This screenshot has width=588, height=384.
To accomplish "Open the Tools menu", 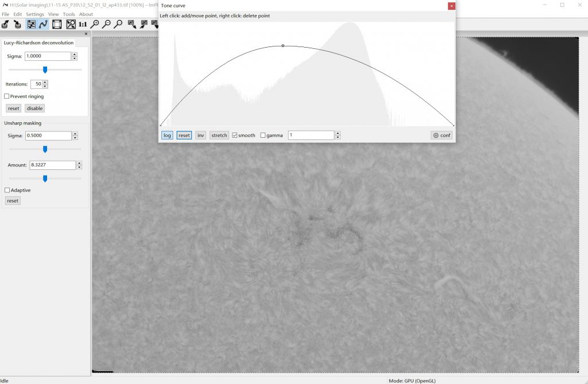I will tap(69, 14).
